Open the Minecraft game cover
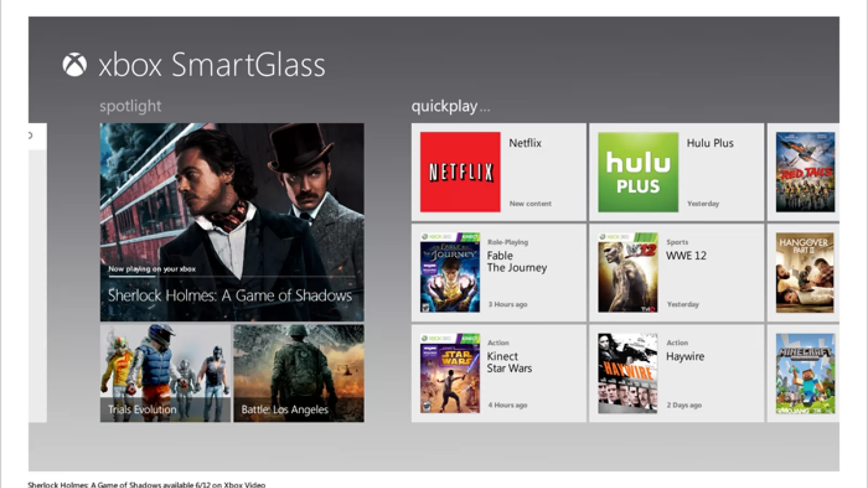The height and width of the screenshot is (488, 868). coord(805,374)
